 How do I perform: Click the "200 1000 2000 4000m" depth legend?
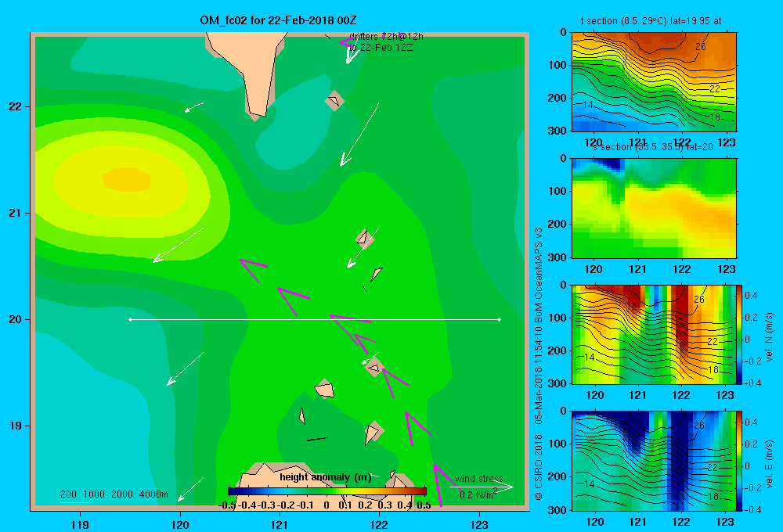(114, 494)
